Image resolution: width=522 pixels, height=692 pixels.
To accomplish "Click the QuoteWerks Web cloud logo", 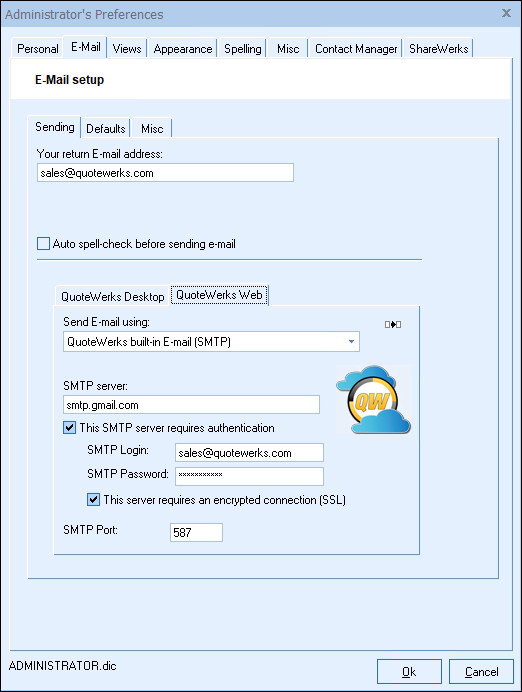I will (x=373, y=400).
